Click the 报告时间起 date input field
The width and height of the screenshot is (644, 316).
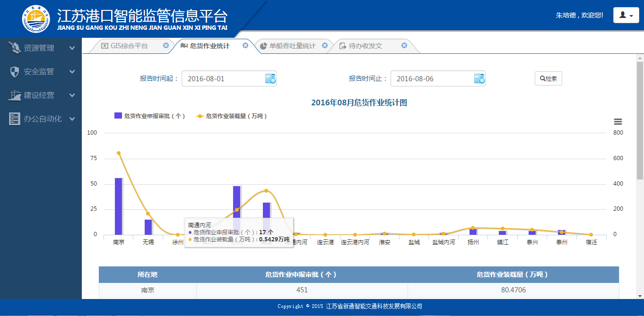(x=222, y=79)
